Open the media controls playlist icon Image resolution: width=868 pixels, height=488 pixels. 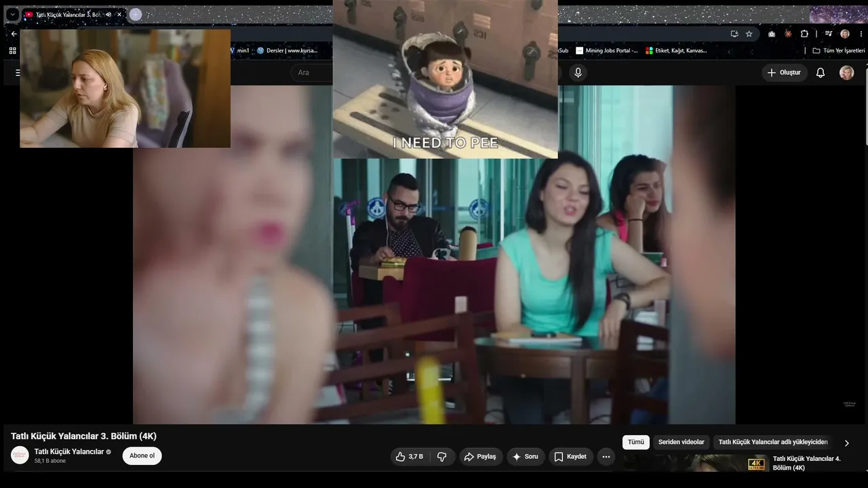point(828,34)
